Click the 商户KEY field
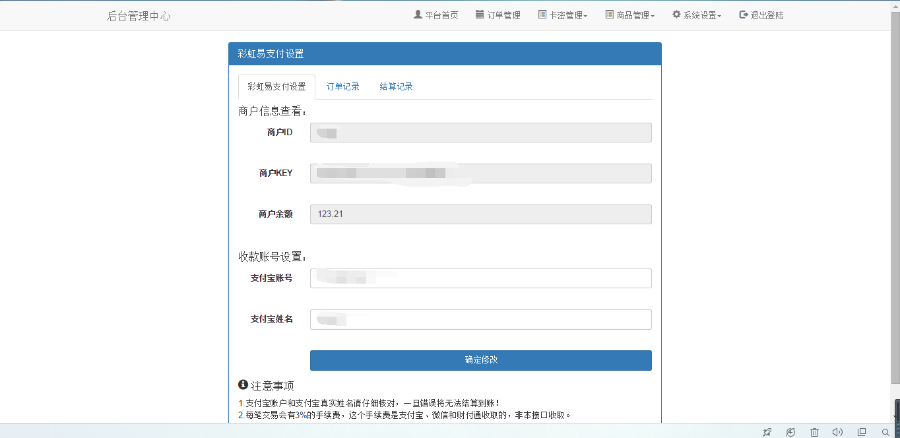Image resolution: width=900 pixels, height=438 pixels. 481,173
